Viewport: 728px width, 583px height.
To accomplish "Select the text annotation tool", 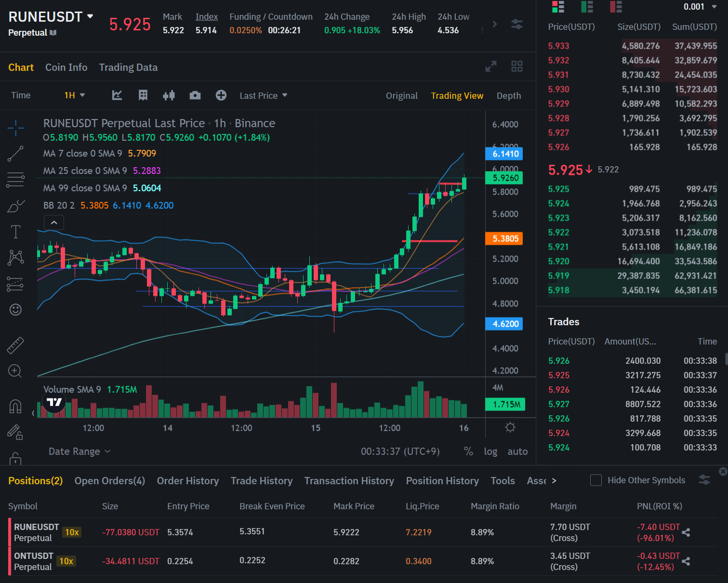I will point(15,232).
